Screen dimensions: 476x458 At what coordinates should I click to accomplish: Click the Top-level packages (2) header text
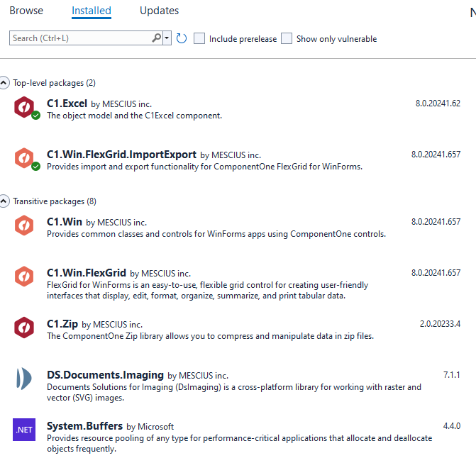tap(55, 83)
